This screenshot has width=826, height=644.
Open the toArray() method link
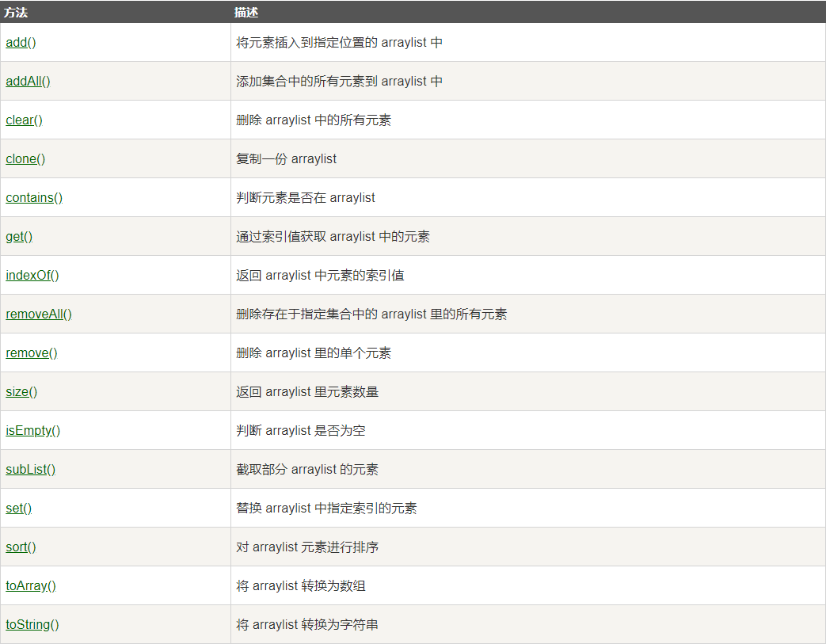pyautogui.click(x=31, y=586)
